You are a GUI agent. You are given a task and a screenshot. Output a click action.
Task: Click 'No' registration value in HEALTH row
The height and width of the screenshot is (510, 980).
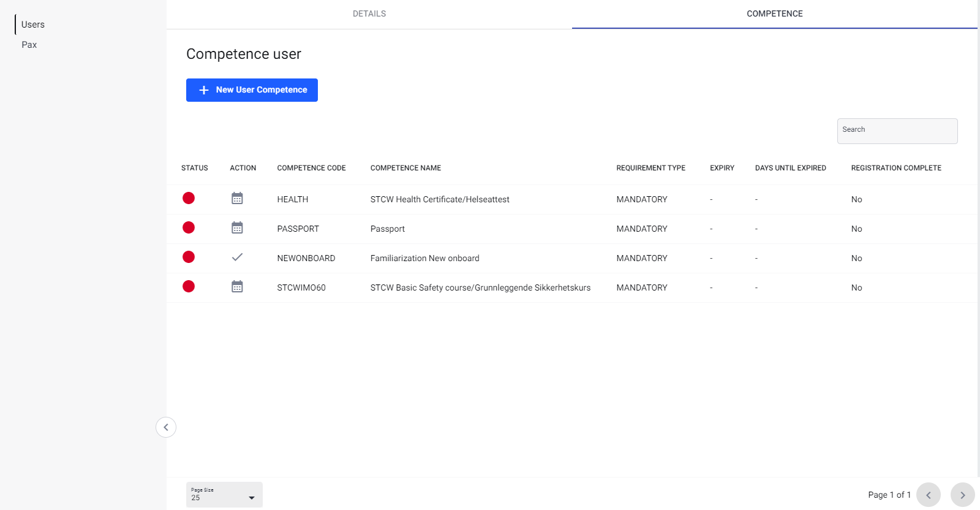tap(857, 199)
